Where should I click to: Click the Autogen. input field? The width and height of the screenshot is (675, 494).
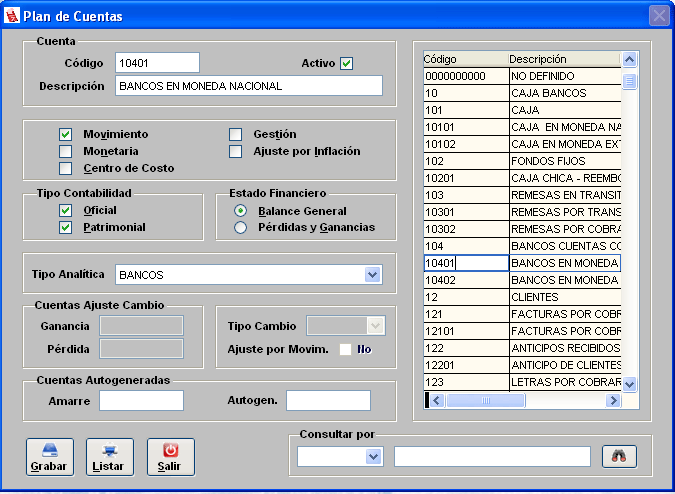(328, 401)
